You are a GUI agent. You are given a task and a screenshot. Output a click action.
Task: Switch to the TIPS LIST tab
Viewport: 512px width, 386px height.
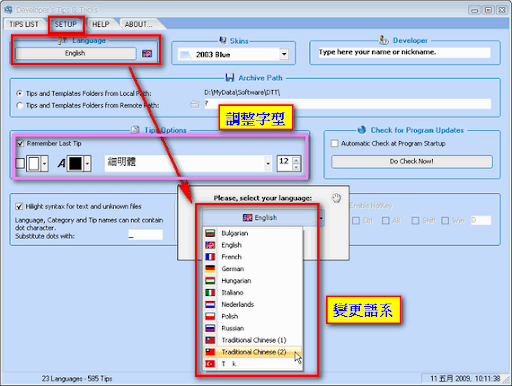coord(24,24)
